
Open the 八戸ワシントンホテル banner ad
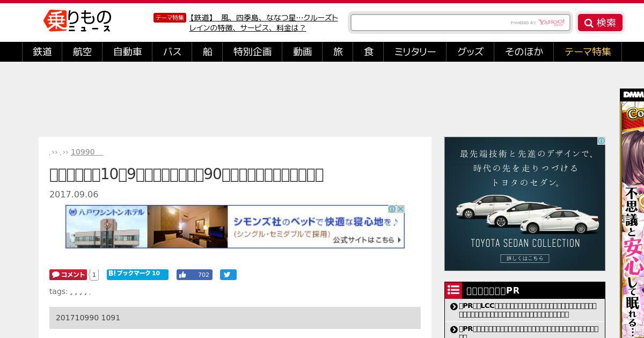point(235,226)
